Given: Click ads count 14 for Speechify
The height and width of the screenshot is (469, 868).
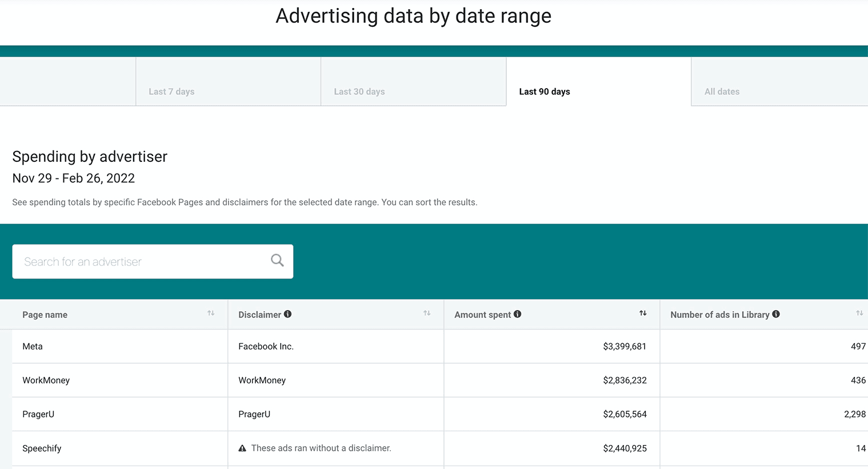Looking at the screenshot, I should pos(861,448).
